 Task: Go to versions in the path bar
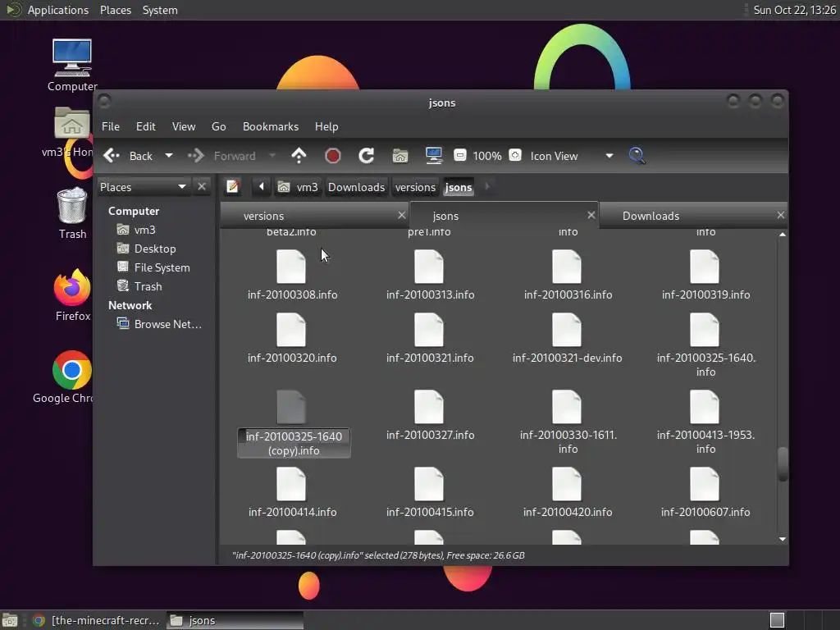click(x=415, y=187)
